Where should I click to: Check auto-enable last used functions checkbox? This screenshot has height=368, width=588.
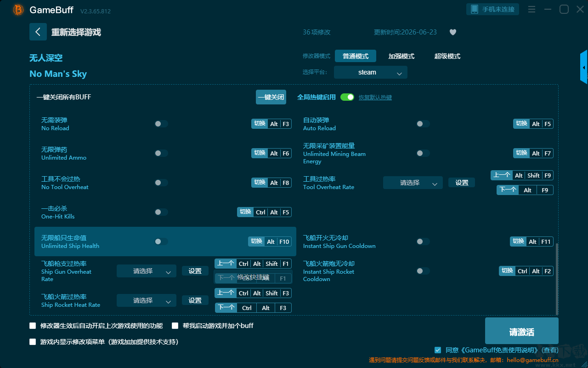coord(33,326)
